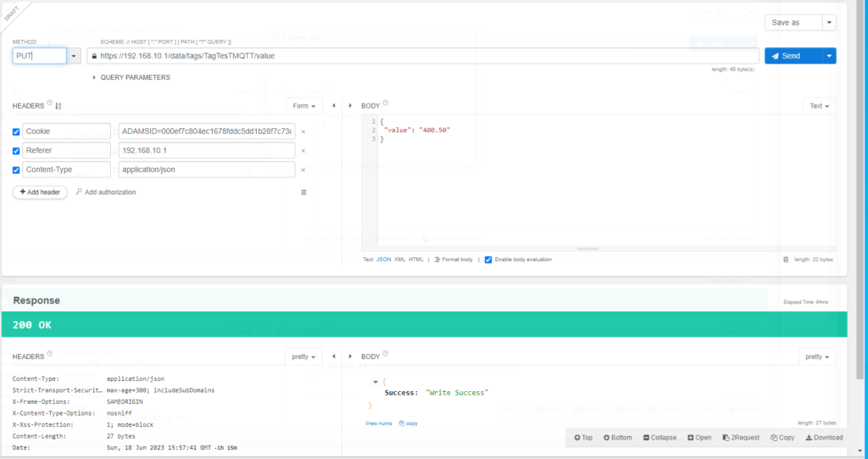Click the padlock icon in URL bar
The height and width of the screenshot is (459, 868).
(94, 56)
